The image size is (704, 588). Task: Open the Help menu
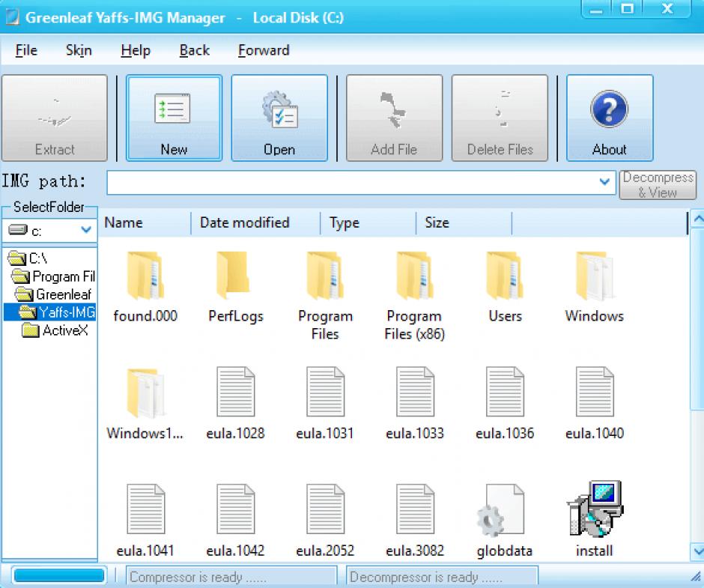(136, 50)
